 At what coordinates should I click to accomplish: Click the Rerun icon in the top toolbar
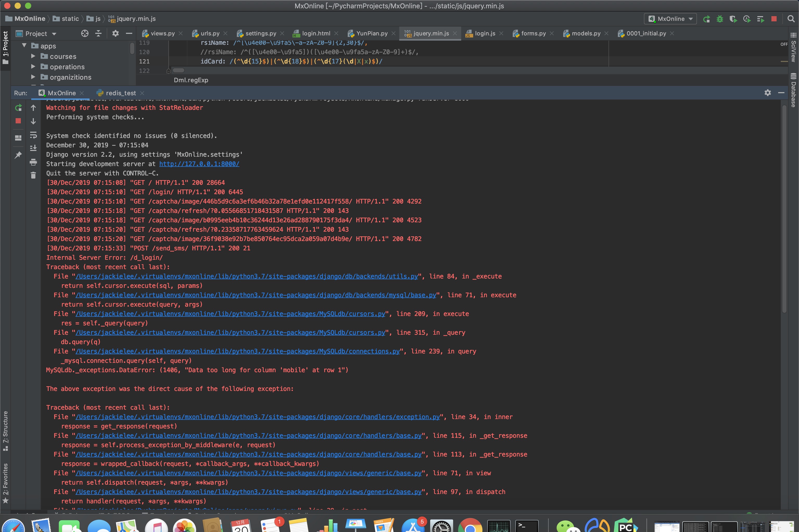[x=706, y=19]
